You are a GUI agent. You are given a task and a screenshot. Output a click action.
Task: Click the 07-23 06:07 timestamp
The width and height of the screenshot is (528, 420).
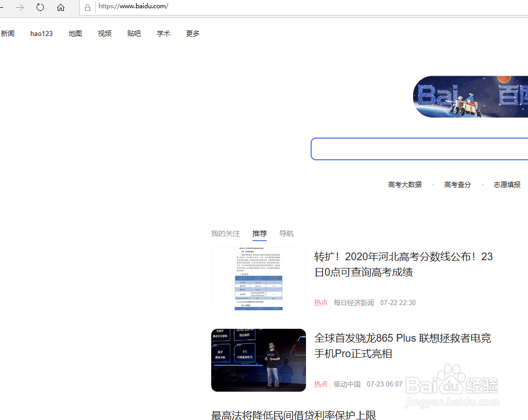point(384,384)
